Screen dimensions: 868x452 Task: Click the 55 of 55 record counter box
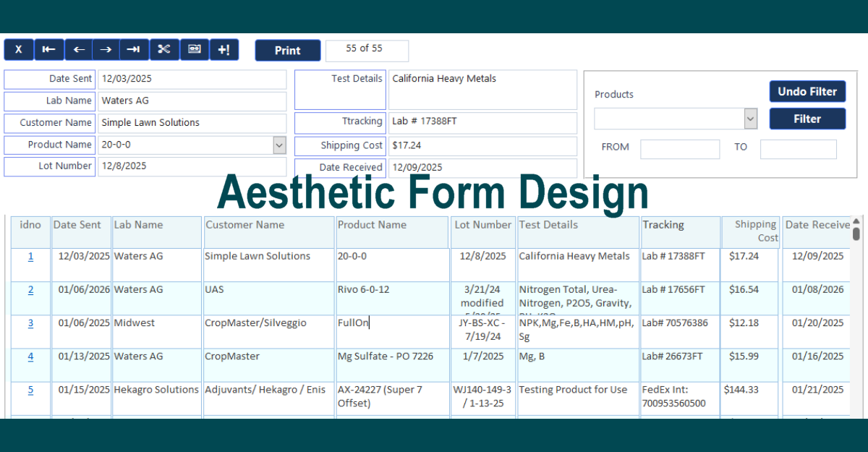[367, 51]
